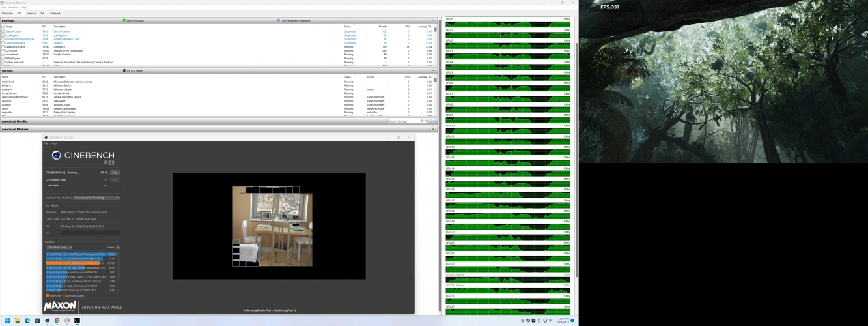The width and height of the screenshot is (868, 326).
Task: Click the Windows Start button
Action: pyautogui.click(x=8, y=321)
